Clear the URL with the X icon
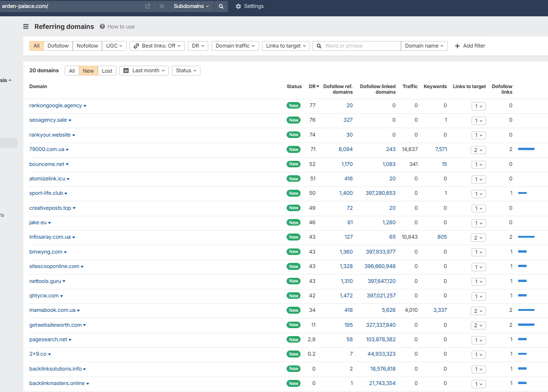 [162, 7]
